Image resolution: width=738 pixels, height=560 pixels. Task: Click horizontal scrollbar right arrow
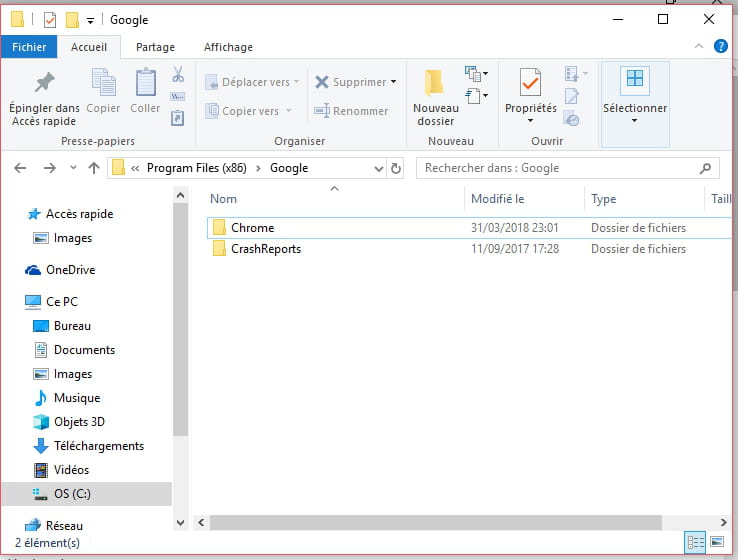pyautogui.click(x=723, y=522)
